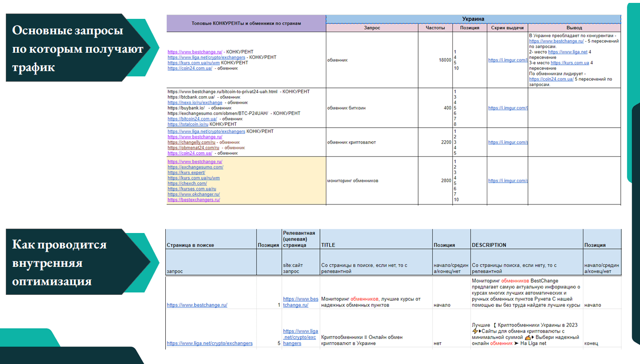Open imgur link for мониторинг обменников row
Image resolution: width=640 pixels, height=364 pixels.
tap(508, 181)
